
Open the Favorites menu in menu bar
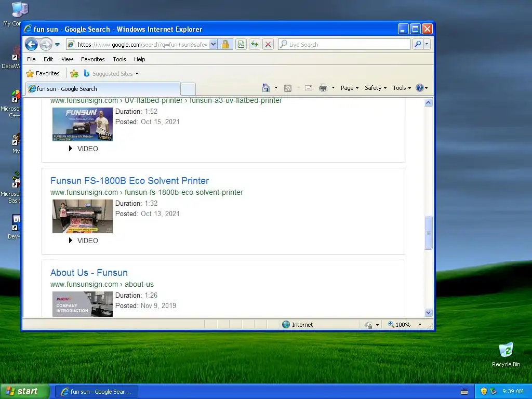click(x=92, y=59)
